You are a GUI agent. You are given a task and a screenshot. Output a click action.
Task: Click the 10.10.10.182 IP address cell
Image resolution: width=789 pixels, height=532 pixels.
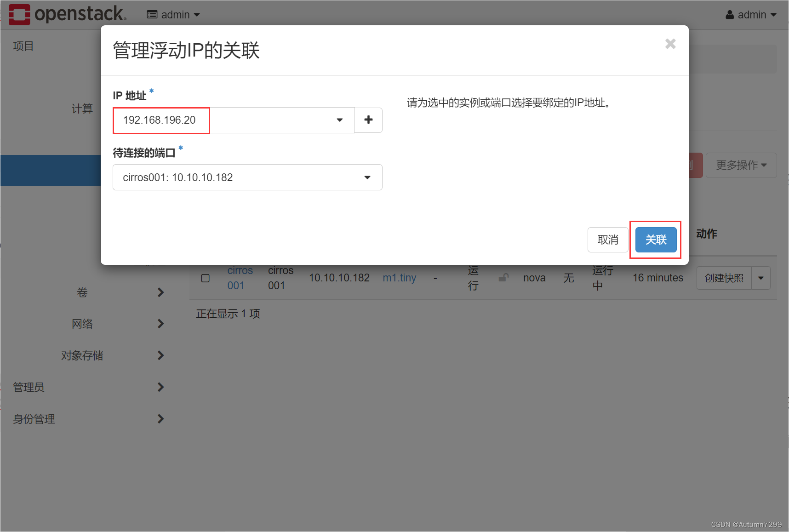point(339,278)
